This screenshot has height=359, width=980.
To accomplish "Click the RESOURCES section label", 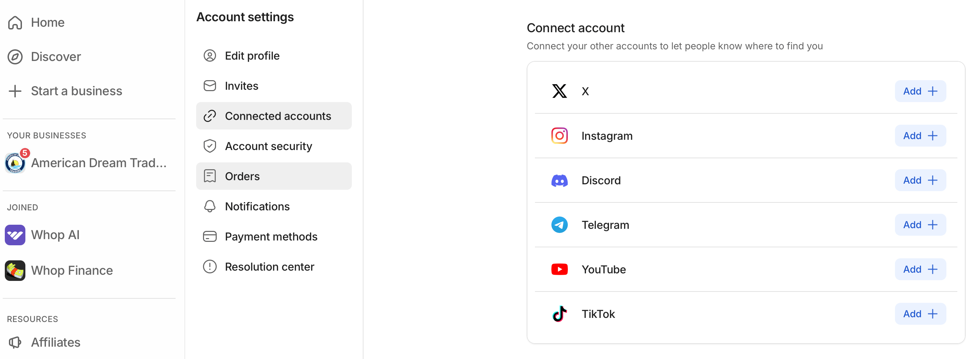I will point(32,319).
